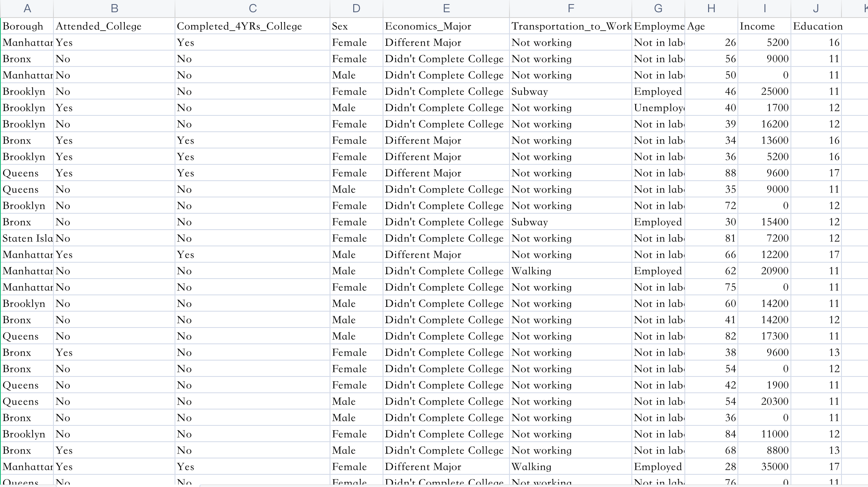
Task: Click the Transportation_to_Work header cell
Action: tap(571, 26)
